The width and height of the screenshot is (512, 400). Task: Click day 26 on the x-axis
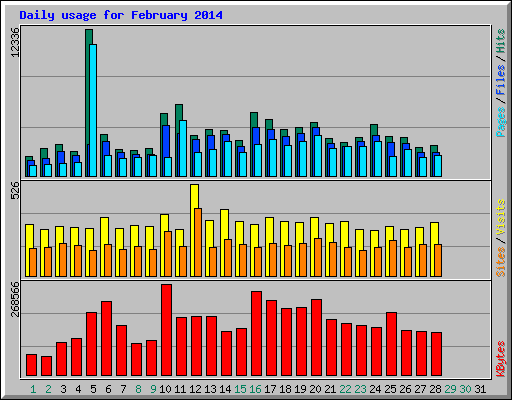(x=405, y=389)
